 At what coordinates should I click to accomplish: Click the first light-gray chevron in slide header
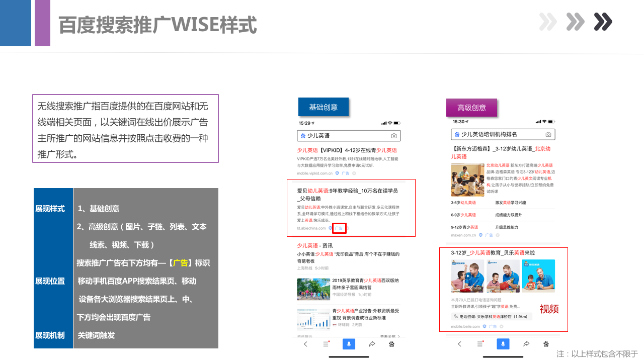(547, 22)
